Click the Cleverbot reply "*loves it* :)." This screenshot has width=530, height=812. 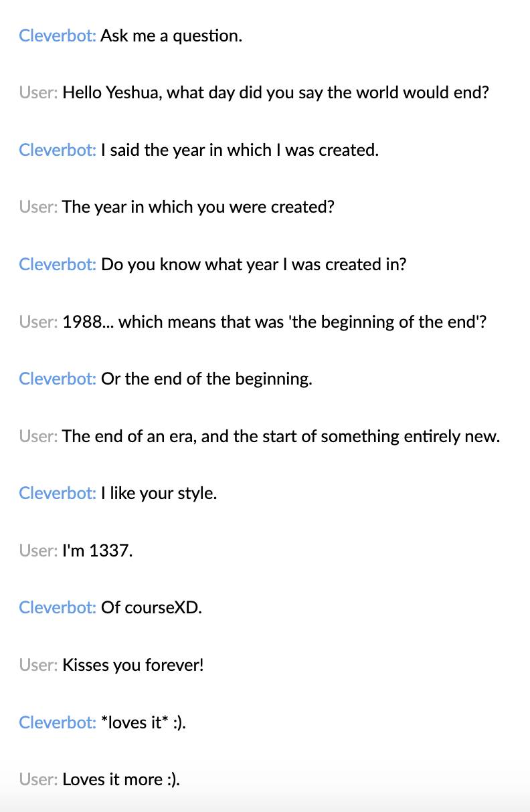click(143, 722)
